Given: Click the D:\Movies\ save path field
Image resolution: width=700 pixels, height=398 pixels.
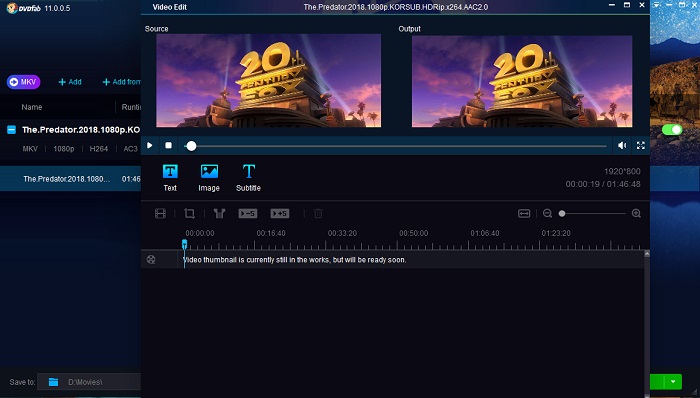Looking at the screenshot, I should pyautogui.click(x=89, y=382).
